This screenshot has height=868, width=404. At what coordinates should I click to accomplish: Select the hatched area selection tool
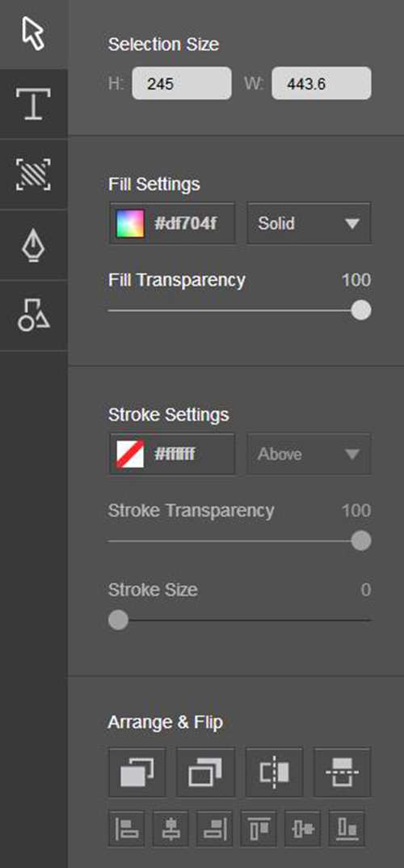tap(33, 175)
